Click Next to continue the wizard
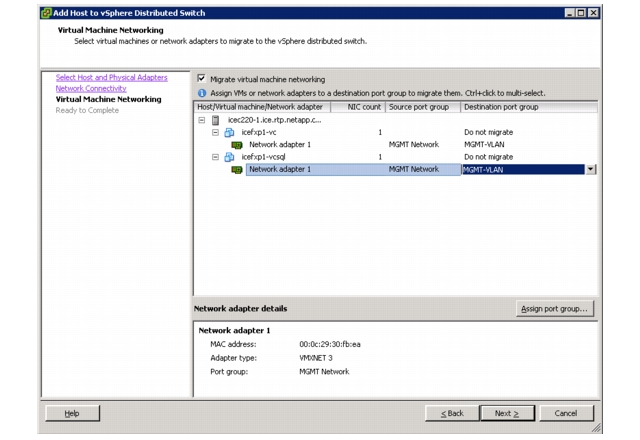640x440 pixels. (x=507, y=413)
